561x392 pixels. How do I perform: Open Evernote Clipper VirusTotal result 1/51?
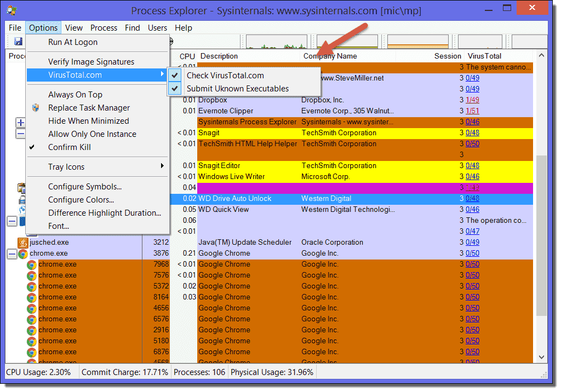[x=472, y=111]
